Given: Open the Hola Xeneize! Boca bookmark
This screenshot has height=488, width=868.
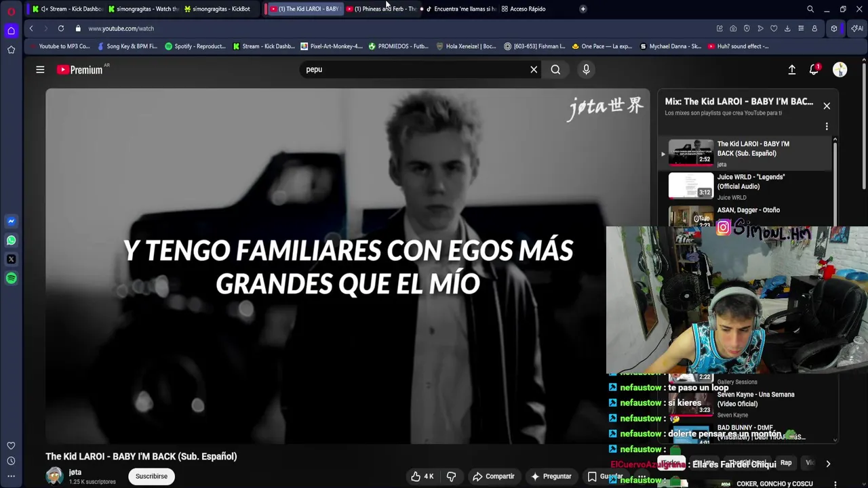Looking at the screenshot, I should (467, 46).
